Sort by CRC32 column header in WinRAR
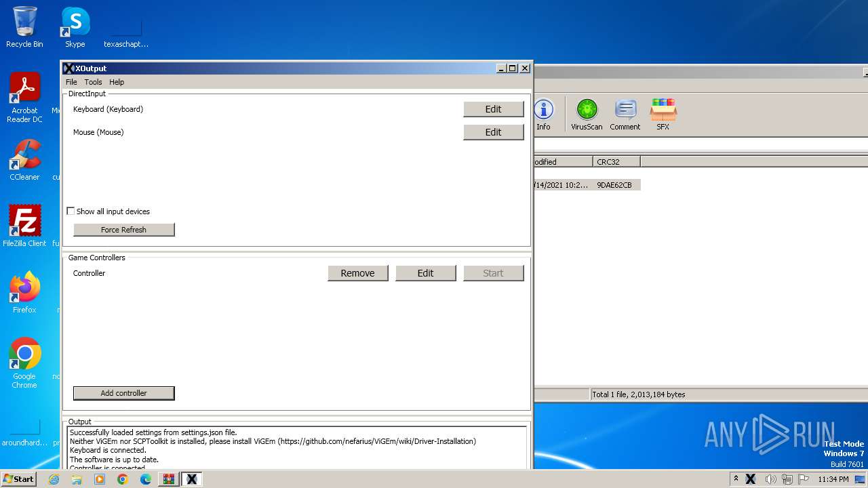This screenshot has height=488, width=868. click(x=616, y=162)
